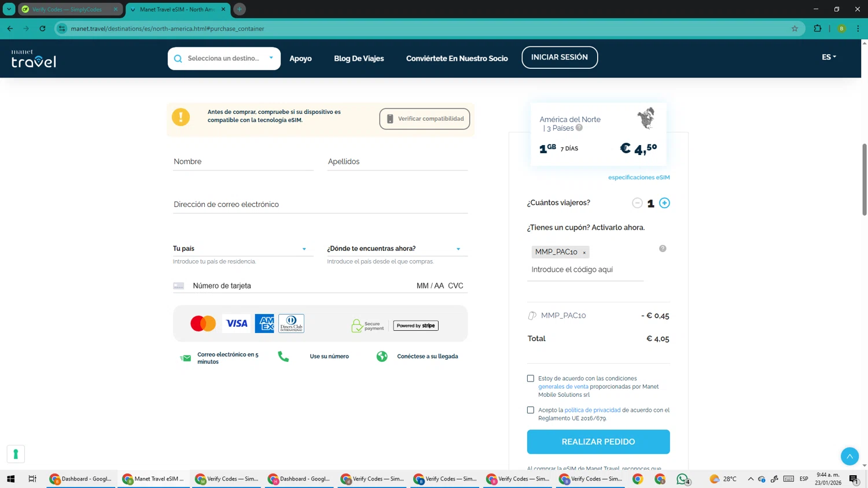The height and width of the screenshot is (488, 868).
Task: Click the REALIZAR PEDIDO button
Action: (598, 442)
